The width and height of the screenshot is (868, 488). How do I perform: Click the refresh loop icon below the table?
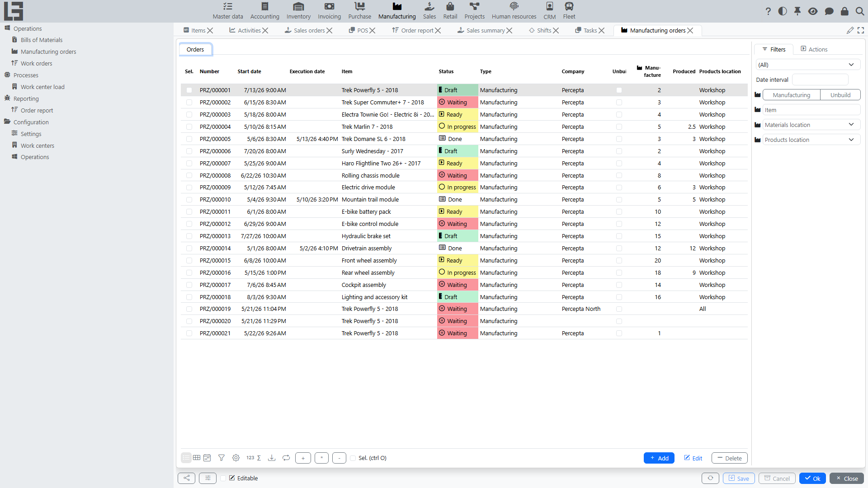pos(286,458)
